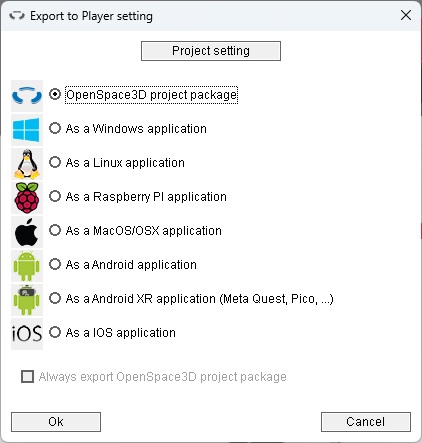
Task: Click the Cancel button
Action: tap(366, 422)
